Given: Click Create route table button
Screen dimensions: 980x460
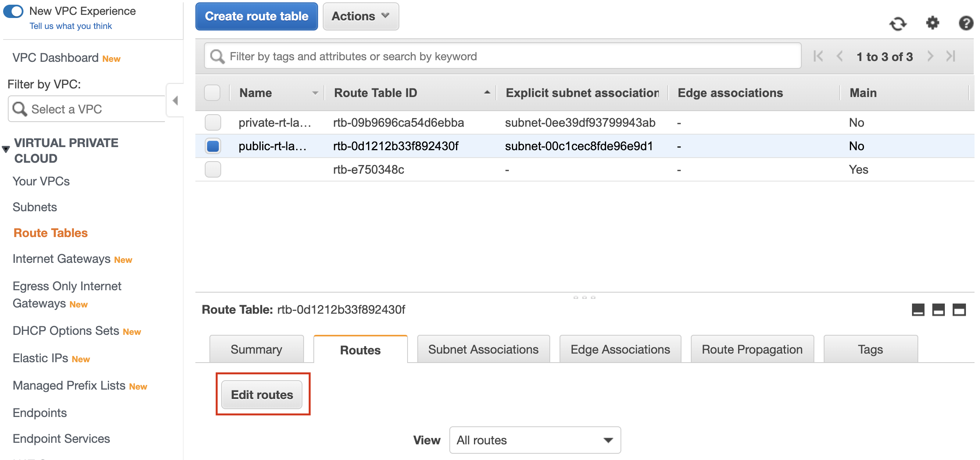Looking at the screenshot, I should [256, 16].
